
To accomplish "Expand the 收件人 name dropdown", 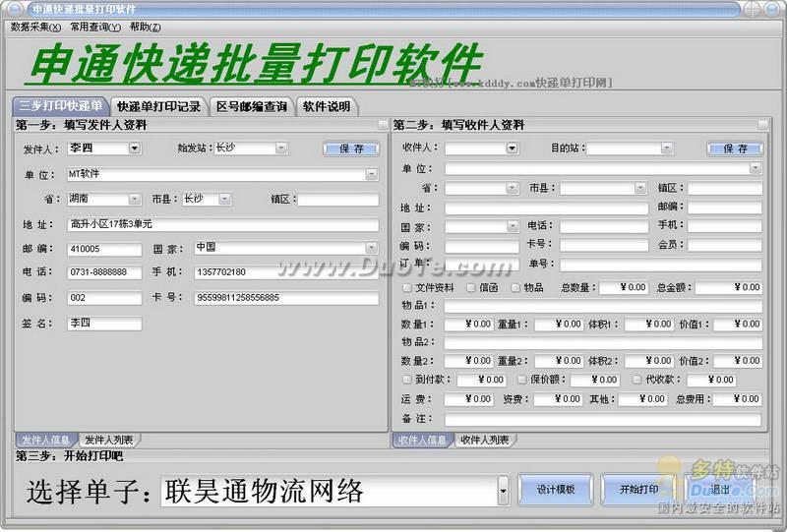I will point(512,148).
